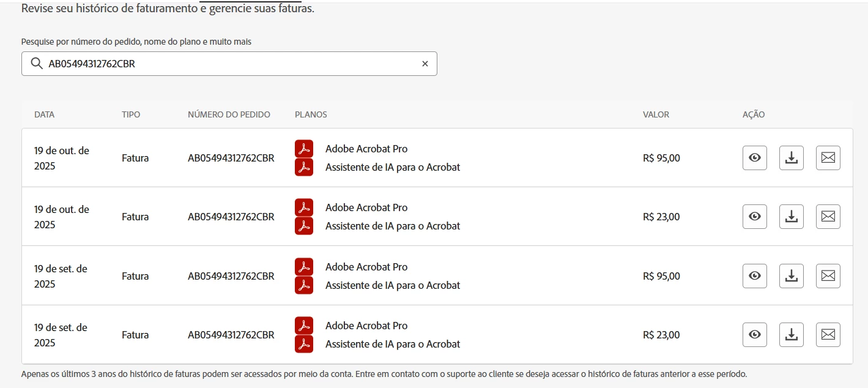Click Fatura type in R$ 95,00 October row
This screenshot has height=388, width=868.
pyautogui.click(x=135, y=158)
